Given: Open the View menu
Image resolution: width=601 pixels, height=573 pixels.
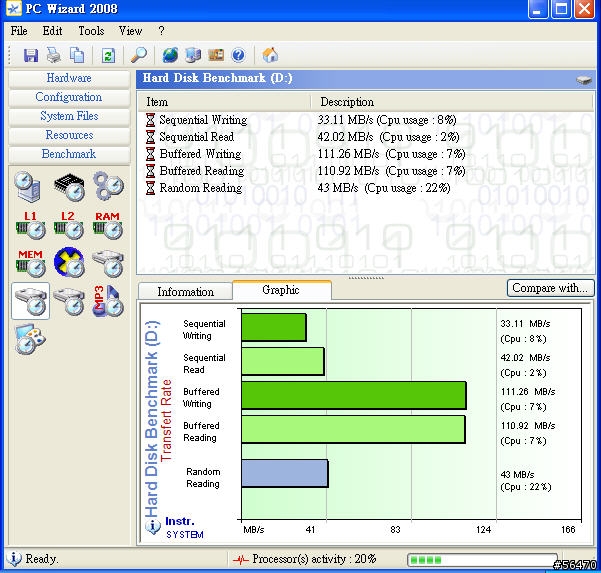Looking at the screenshot, I should (130, 31).
